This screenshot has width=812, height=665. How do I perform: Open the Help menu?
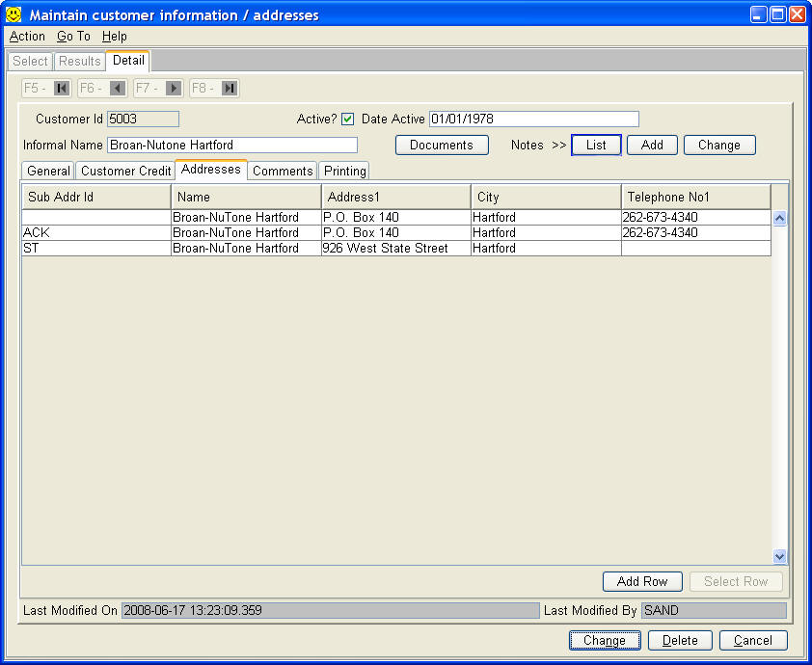click(115, 37)
